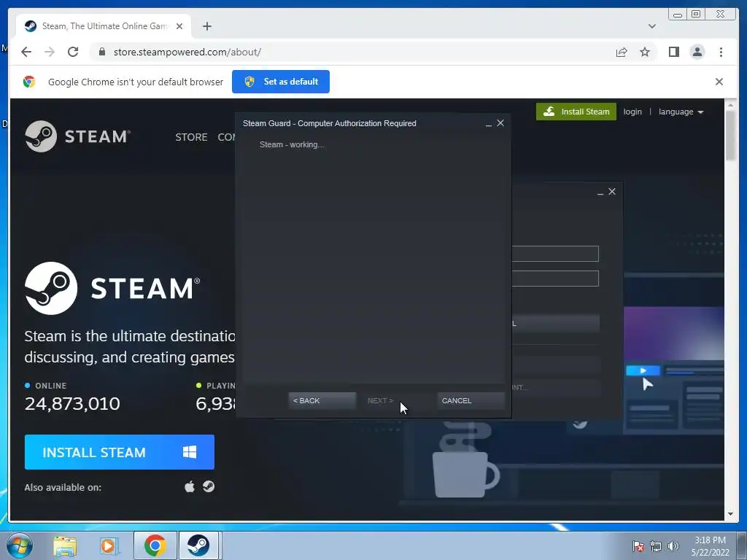Click the scrollbar up arrow
Viewport: 747px width, 560px height.
730,104
